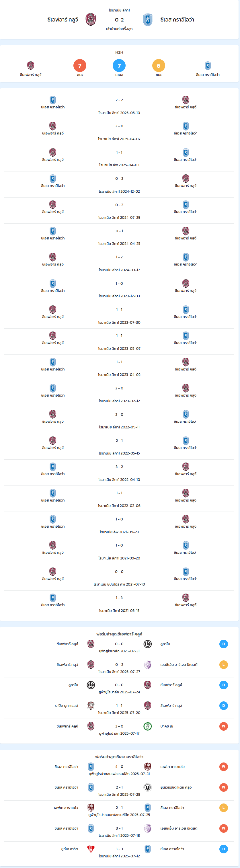Click the 1 - 3 score from 2021-05-15

[x=119, y=598]
